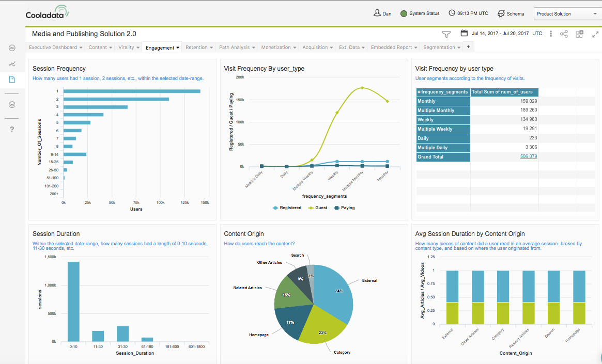Switch to the Acquisition tab
This screenshot has width=602, height=364.
(315, 47)
